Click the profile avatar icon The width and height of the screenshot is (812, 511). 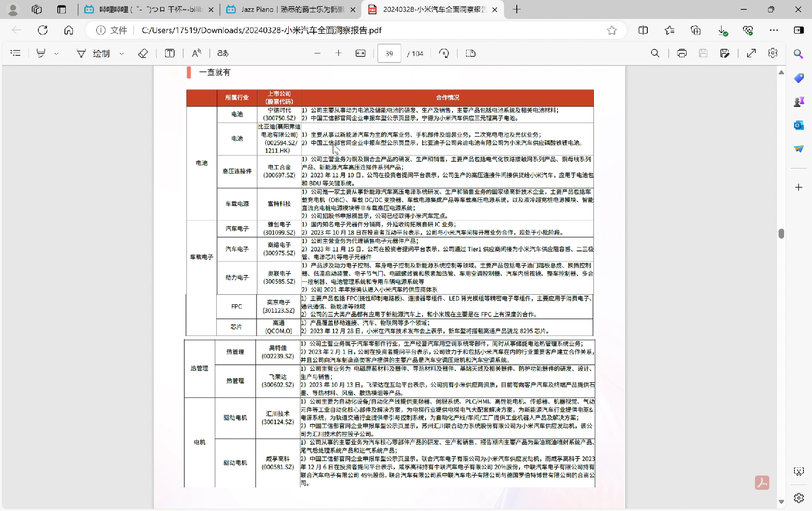pos(13,9)
